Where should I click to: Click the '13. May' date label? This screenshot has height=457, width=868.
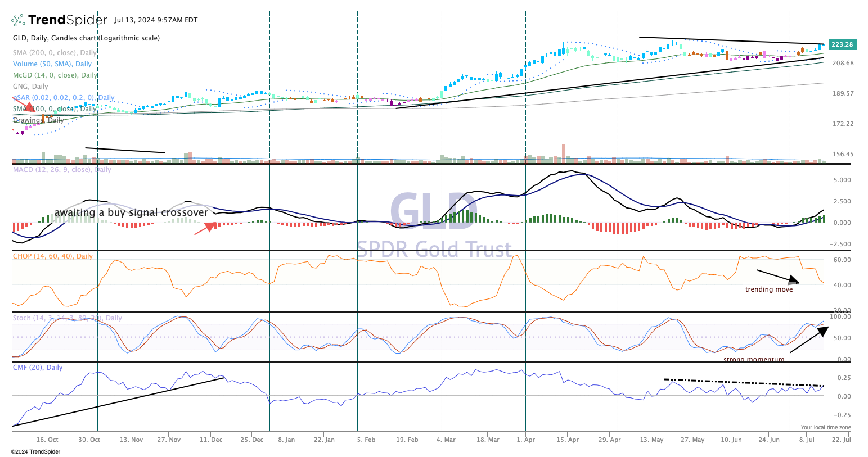651,440
